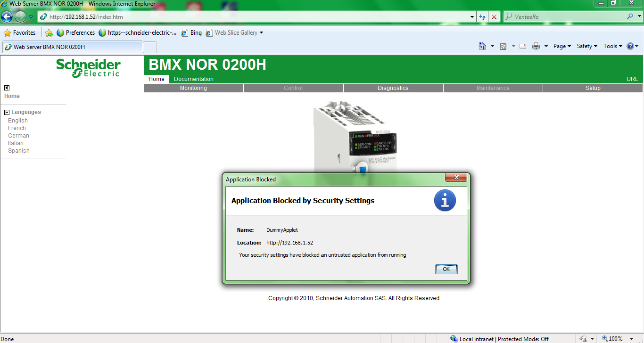
Task: Click the BMX NOR module image
Action: 356,137
